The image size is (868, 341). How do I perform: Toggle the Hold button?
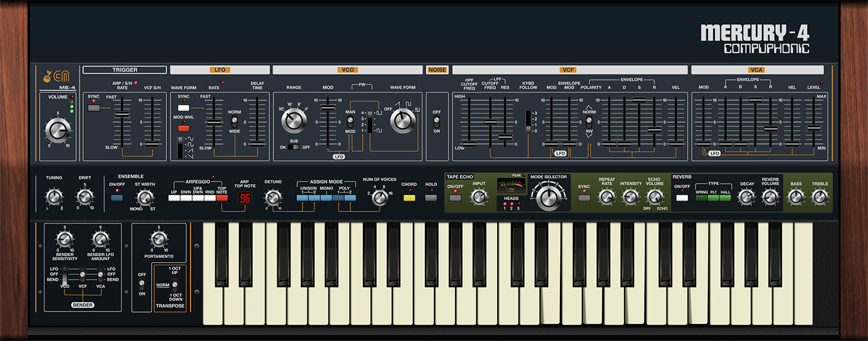(430, 198)
